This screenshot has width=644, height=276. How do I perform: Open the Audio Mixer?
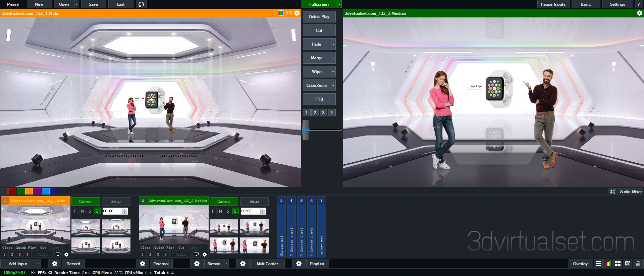point(626,191)
